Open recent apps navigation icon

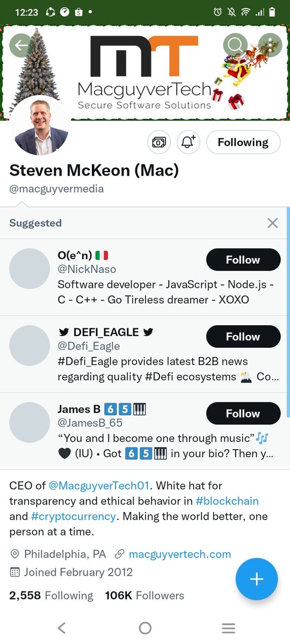(228, 628)
